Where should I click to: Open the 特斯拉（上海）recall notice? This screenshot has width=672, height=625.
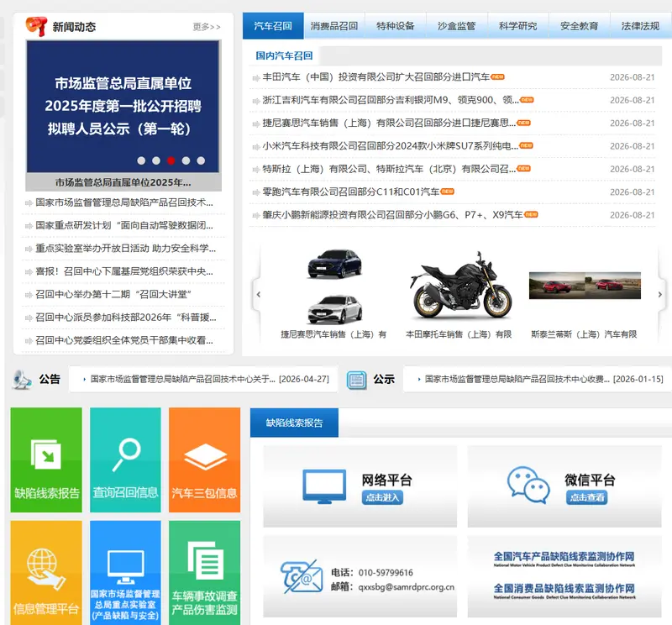[389, 169]
